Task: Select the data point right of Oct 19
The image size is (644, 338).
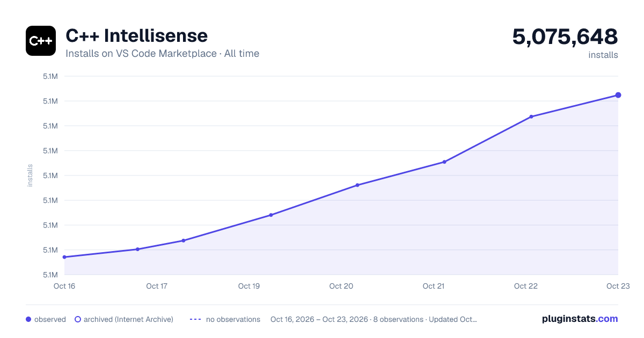Action: (x=271, y=215)
